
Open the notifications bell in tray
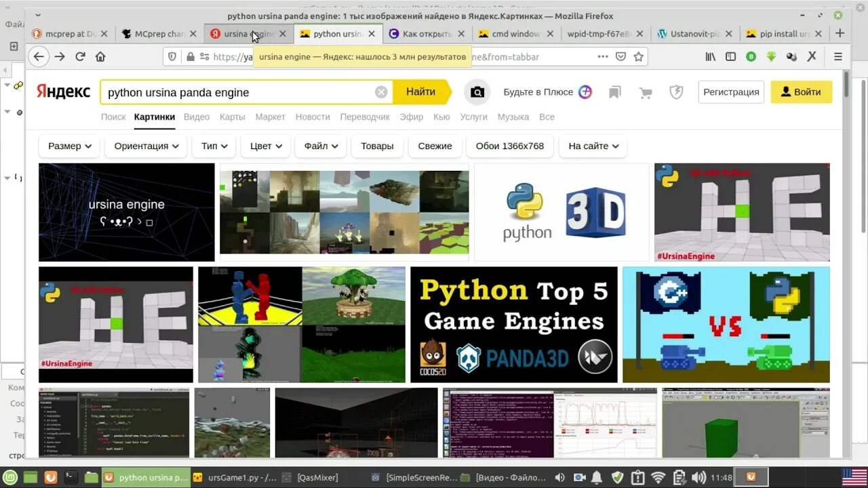pos(598,477)
